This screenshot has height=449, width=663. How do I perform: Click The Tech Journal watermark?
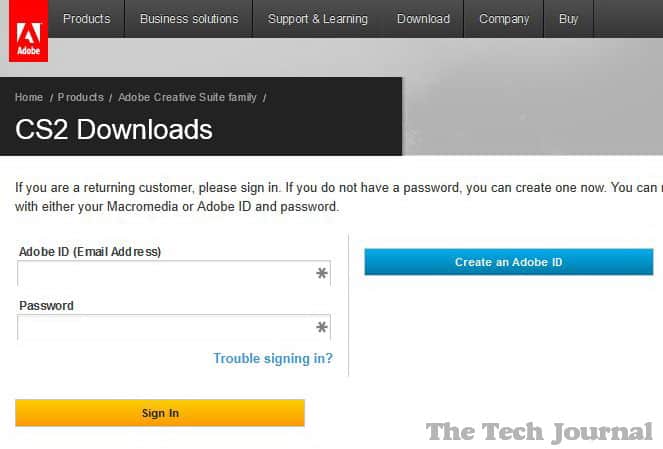coord(539,432)
